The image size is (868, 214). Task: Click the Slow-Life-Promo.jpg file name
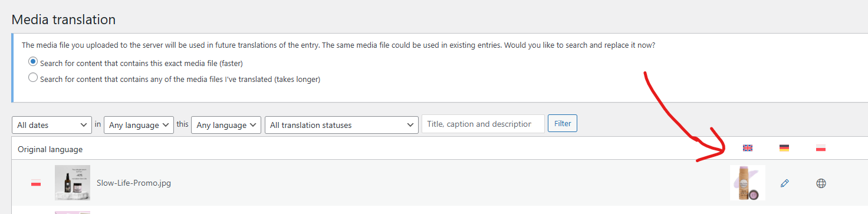[x=134, y=183]
